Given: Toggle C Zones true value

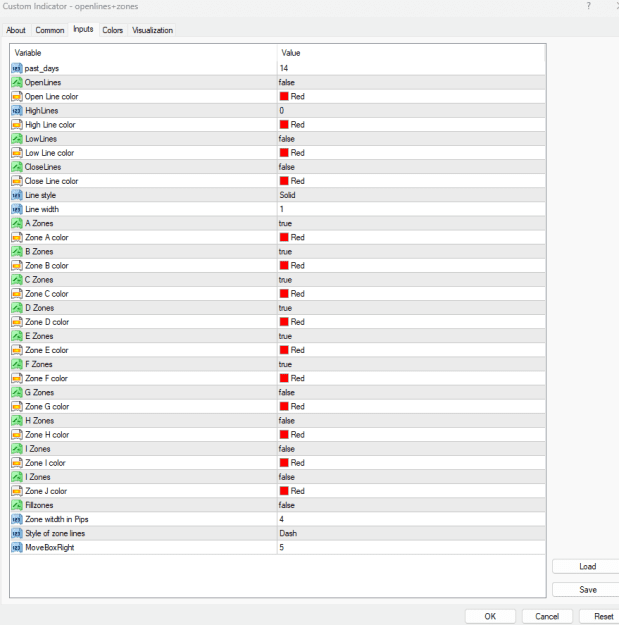Looking at the screenshot, I should click(x=411, y=280).
